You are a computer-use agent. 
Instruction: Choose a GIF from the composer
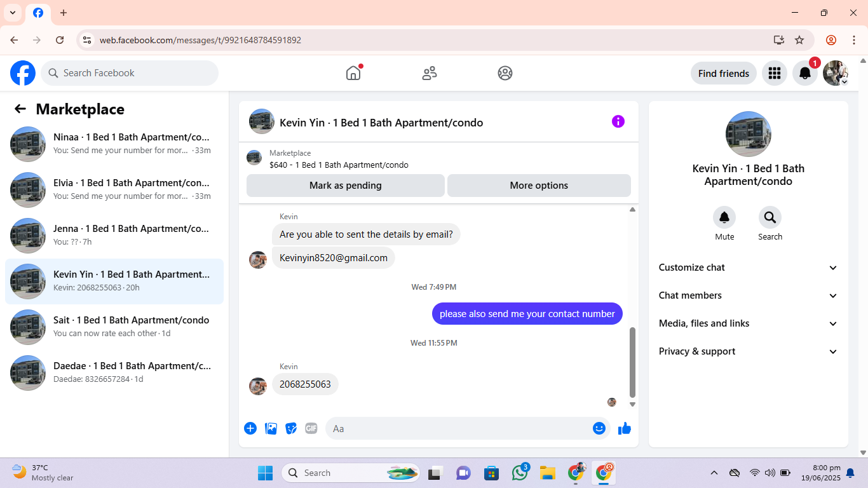[311, 428]
